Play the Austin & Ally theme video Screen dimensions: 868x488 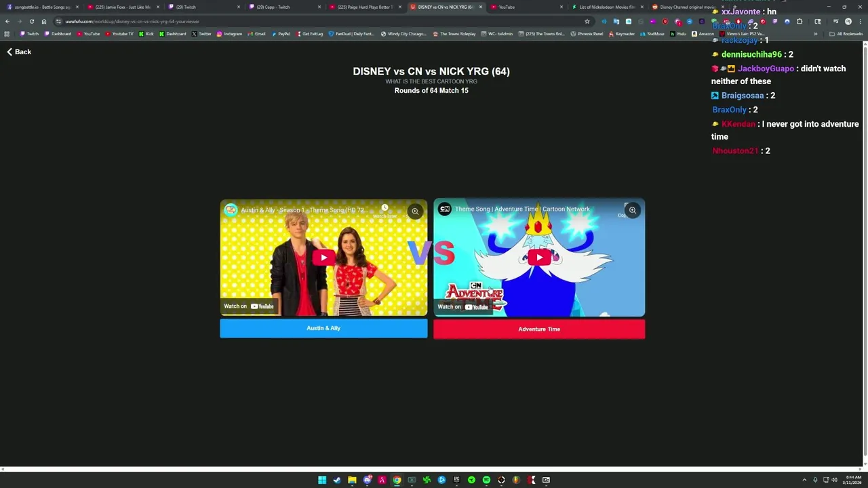[x=323, y=258]
